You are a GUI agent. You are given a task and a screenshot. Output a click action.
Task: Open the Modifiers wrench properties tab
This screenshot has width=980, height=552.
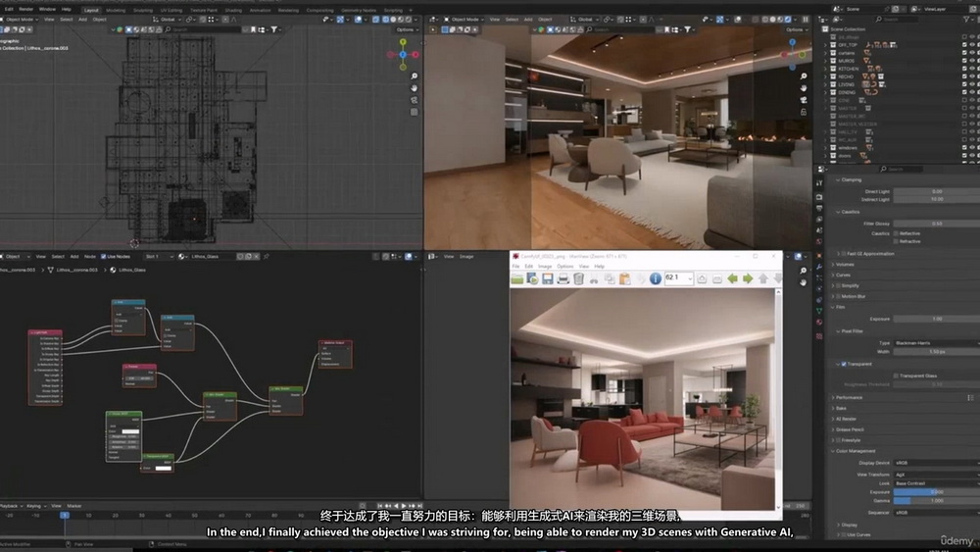(819, 267)
